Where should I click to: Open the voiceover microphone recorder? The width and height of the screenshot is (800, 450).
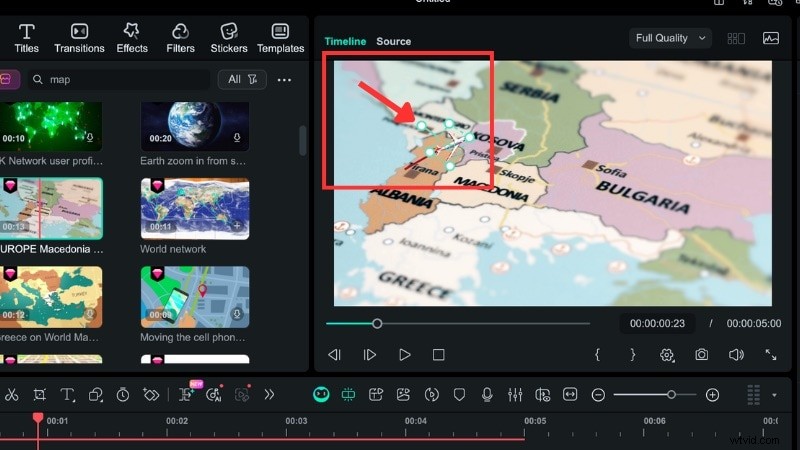tap(487, 395)
